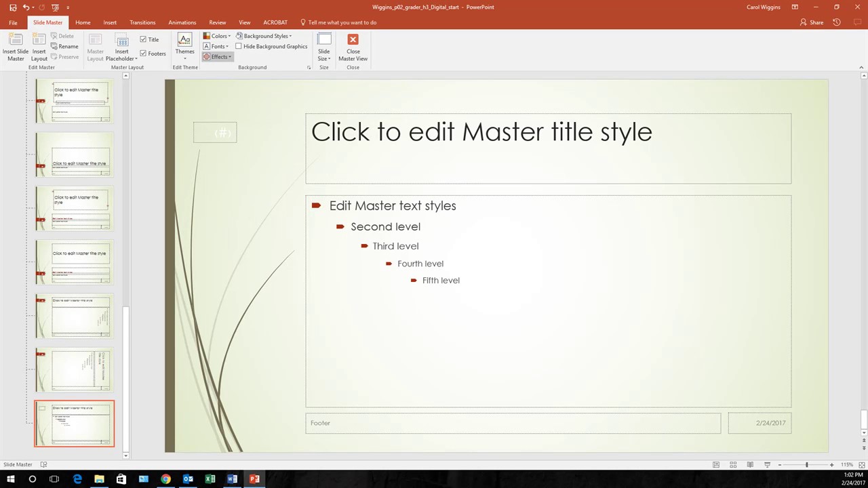Switch to the Transitions tab
868x488 pixels.
click(x=142, y=22)
